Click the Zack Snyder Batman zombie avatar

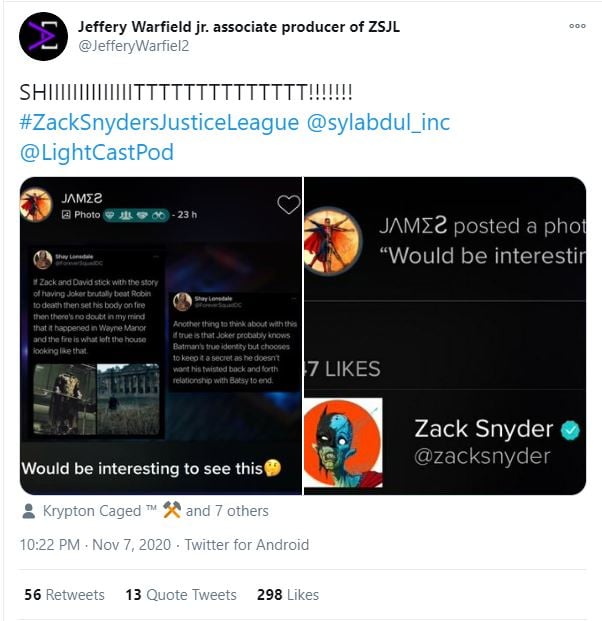343,443
